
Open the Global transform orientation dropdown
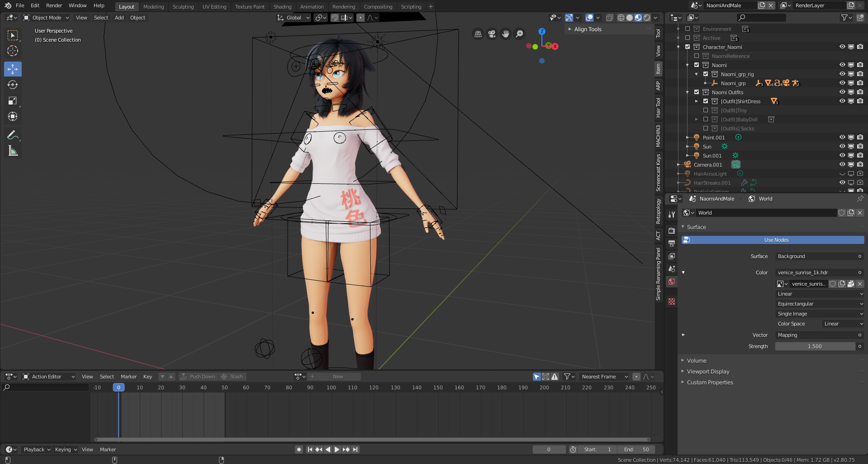click(x=294, y=18)
